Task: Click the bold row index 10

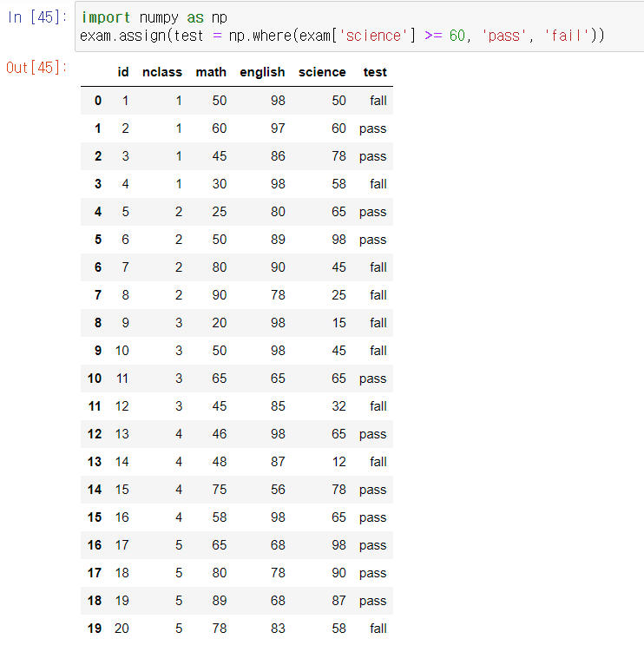Action: (95, 379)
